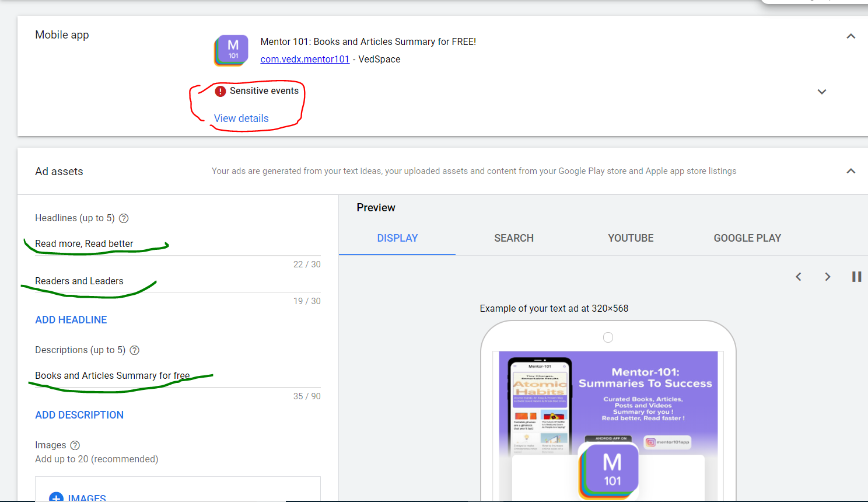Switch to the SEARCH preview tab

(513, 238)
